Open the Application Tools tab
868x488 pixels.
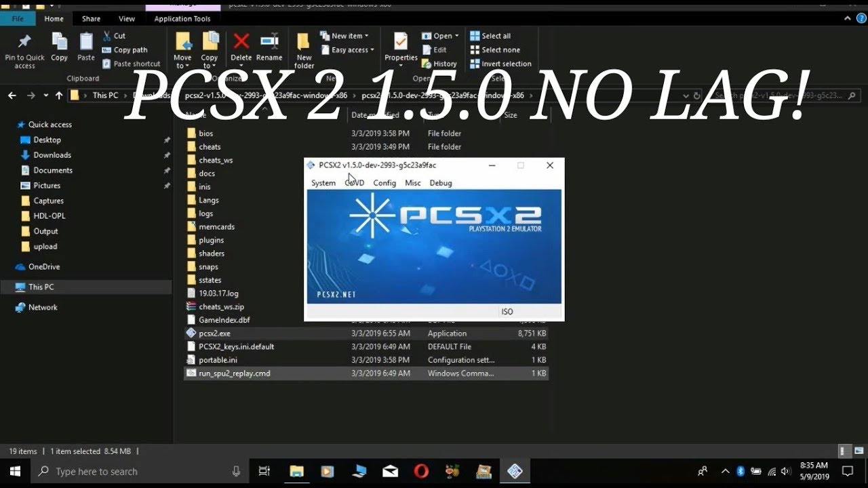(182, 19)
